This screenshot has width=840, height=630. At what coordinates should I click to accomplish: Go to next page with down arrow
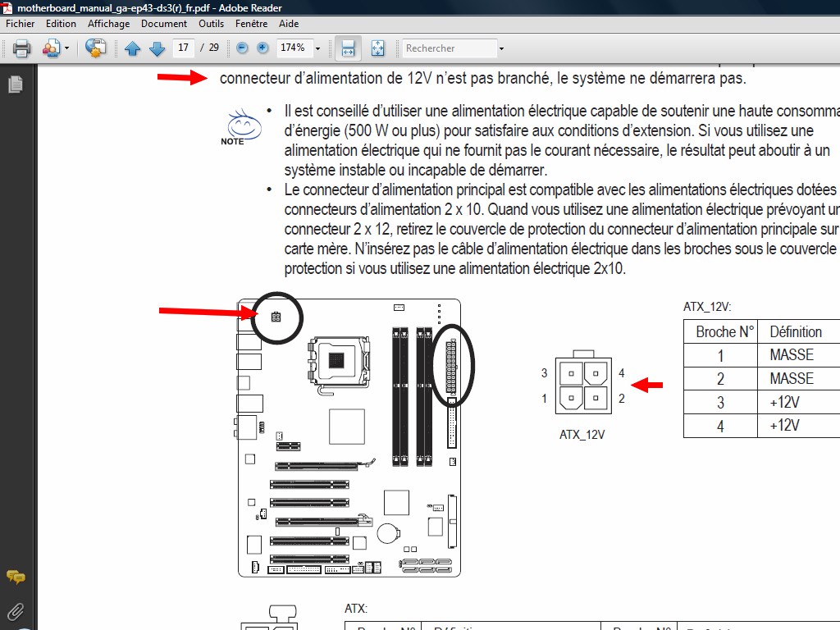[157, 48]
